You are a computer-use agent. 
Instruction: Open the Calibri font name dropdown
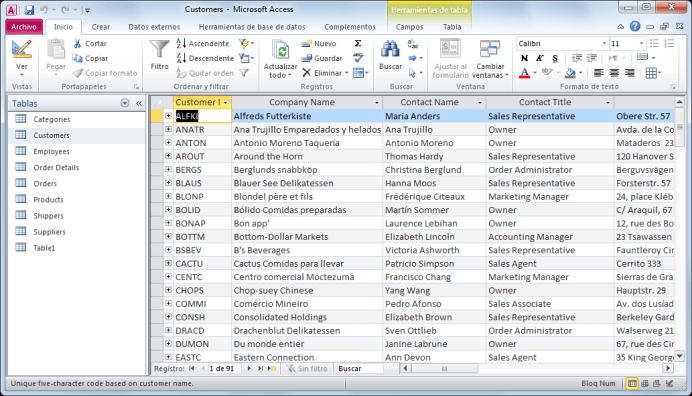(x=604, y=44)
